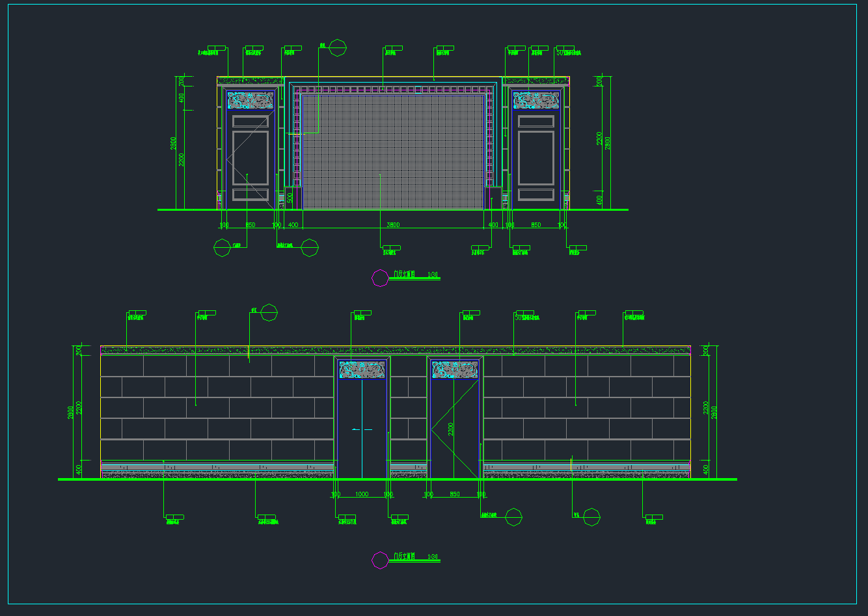Image resolution: width=868 pixels, height=616 pixels.
Task: Select the central lattice screen panel
Action: (x=393, y=151)
